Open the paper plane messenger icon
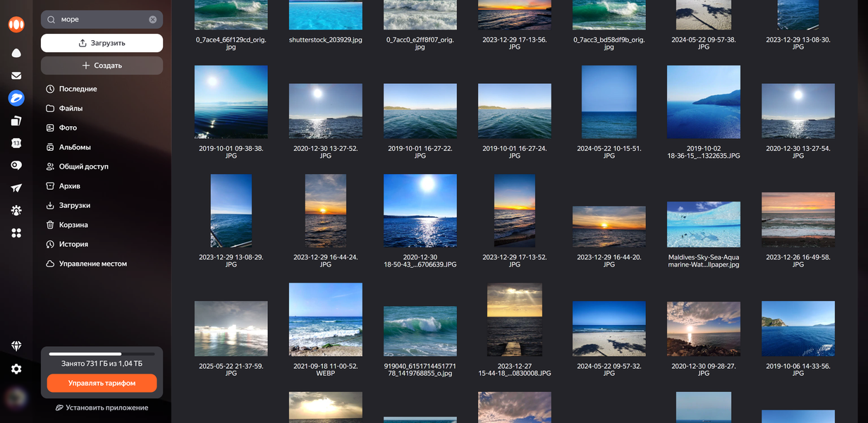Screen dimensions: 868x423 coord(16,188)
